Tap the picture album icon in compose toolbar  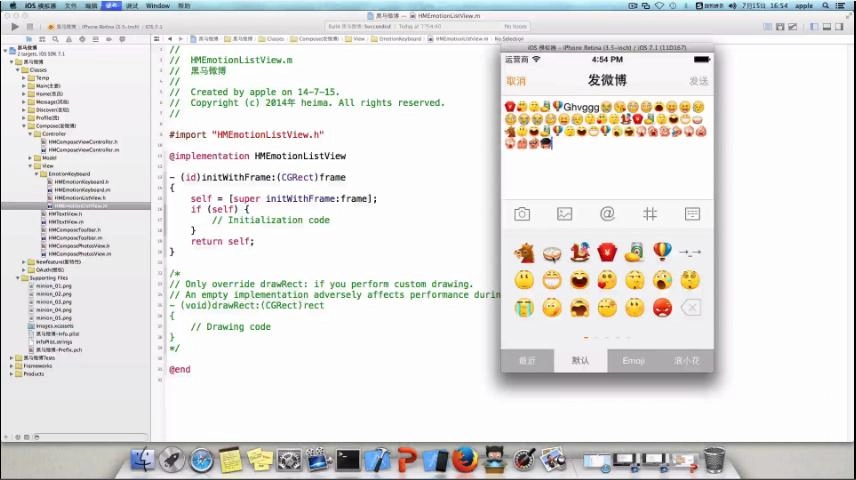[564, 214]
